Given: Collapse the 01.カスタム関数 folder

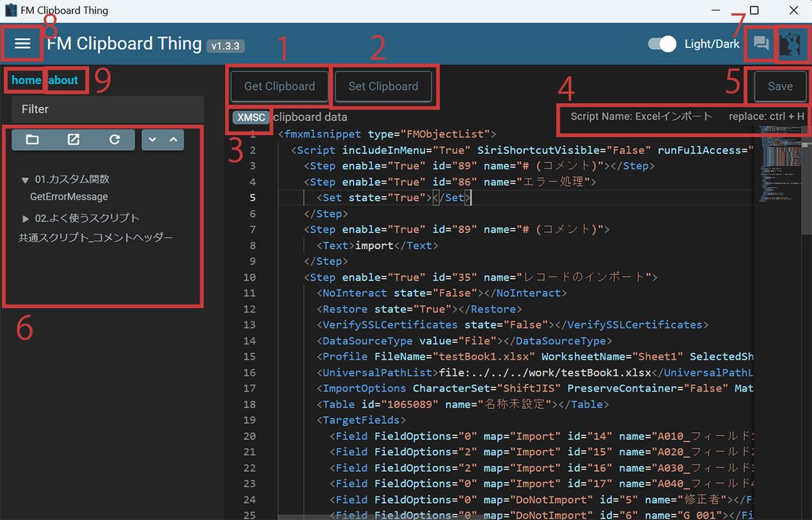Looking at the screenshot, I should pos(25,180).
